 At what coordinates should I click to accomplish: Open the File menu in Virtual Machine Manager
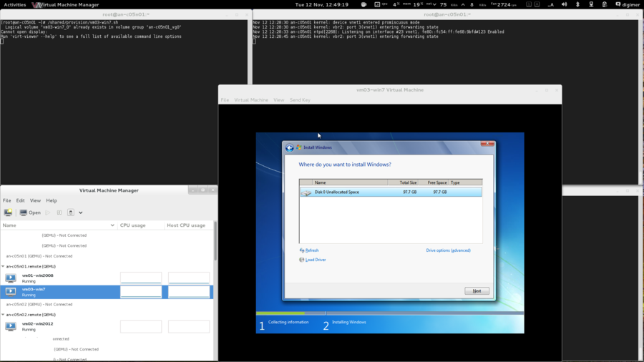6,201
